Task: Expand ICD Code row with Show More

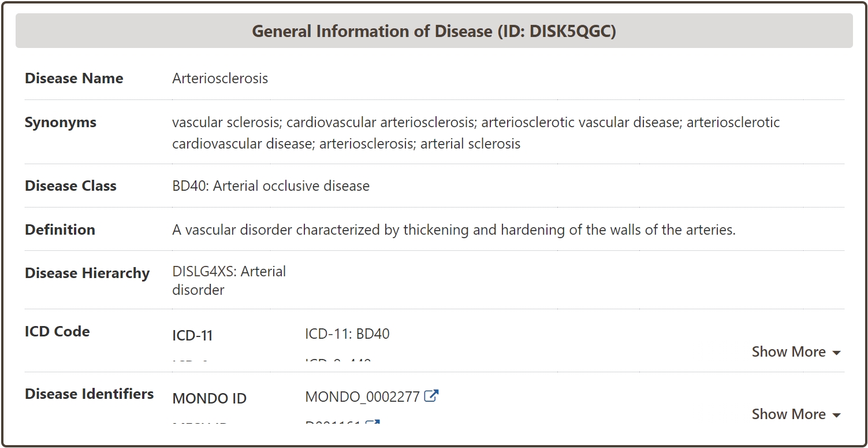Action: (x=796, y=352)
